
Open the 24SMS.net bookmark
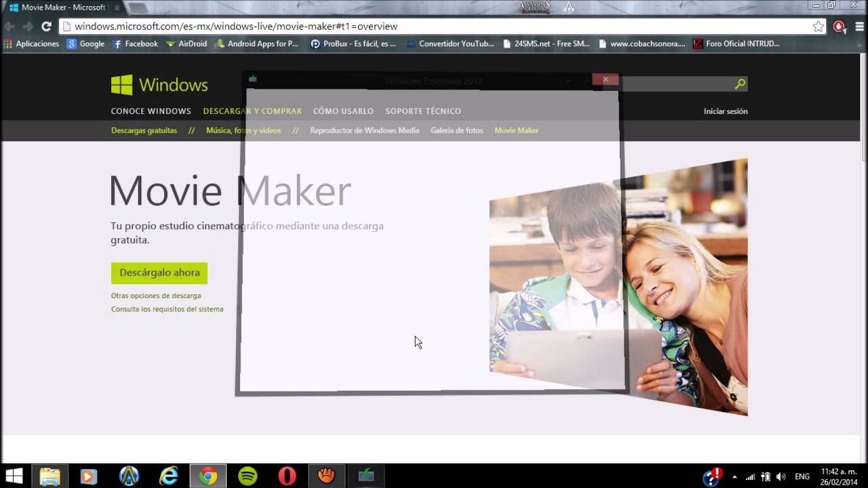(x=547, y=43)
